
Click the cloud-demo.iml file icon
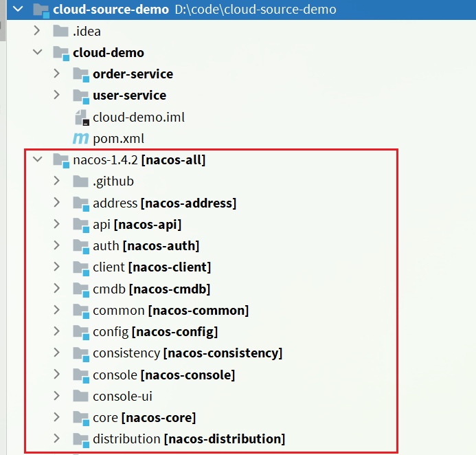[81, 117]
